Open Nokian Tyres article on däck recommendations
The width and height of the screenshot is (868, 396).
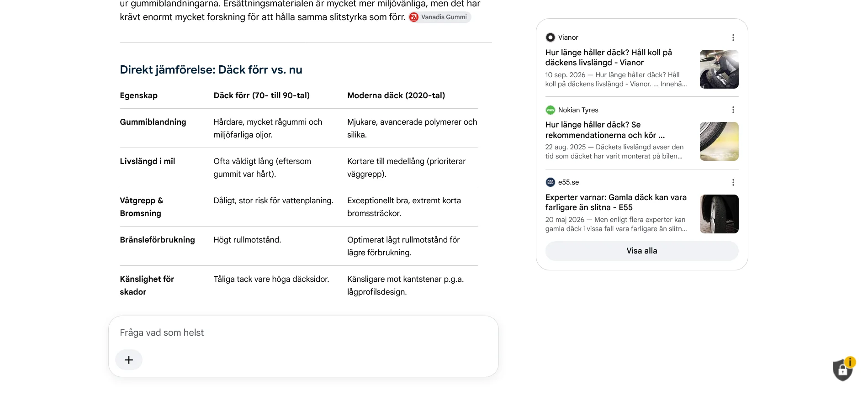pyautogui.click(x=605, y=130)
